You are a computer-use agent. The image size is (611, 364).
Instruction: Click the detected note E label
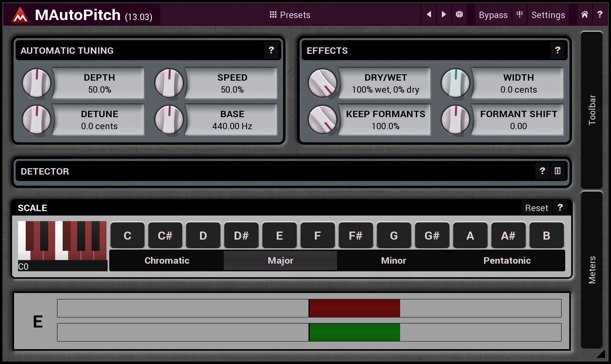[x=38, y=322]
